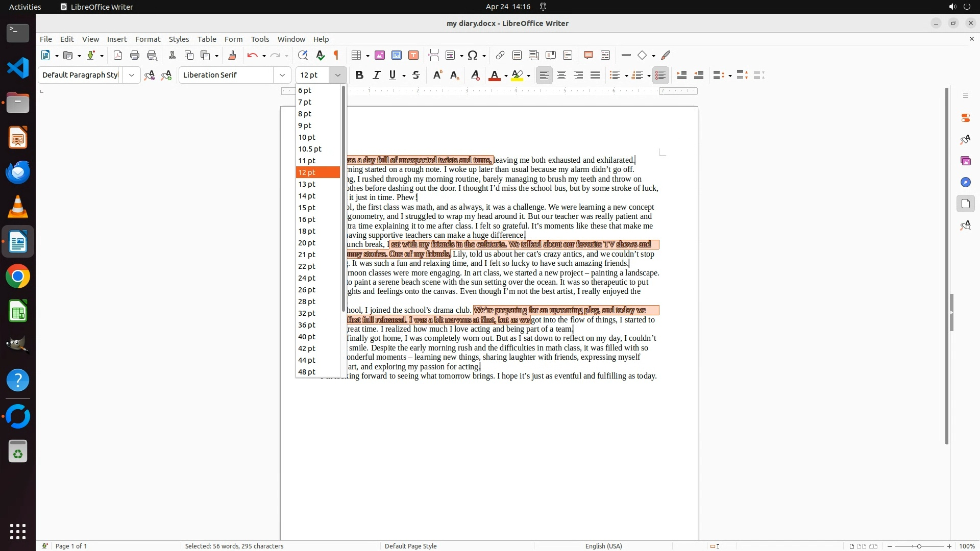Toggle Bold formatting

[359, 75]
